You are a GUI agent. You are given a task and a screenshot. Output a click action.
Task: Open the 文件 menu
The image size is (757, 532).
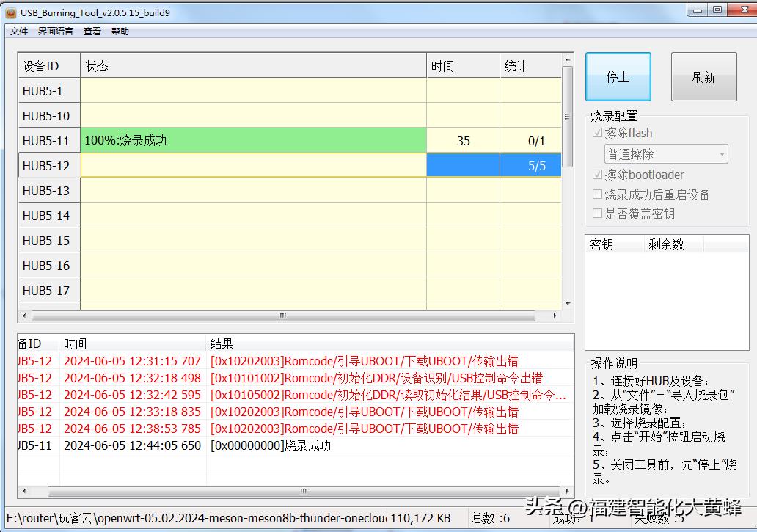point(18,31)
